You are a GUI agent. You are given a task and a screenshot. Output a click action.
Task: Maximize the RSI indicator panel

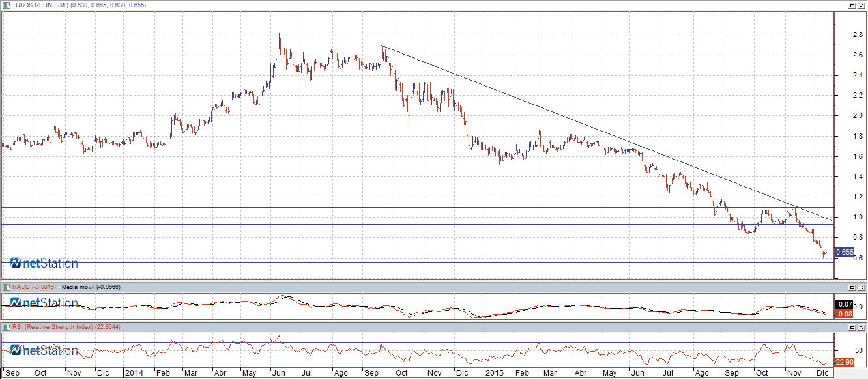pos(852,327)
